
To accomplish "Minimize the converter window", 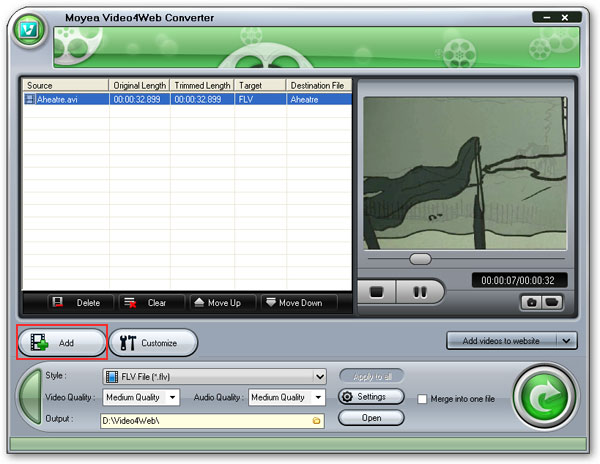I will click(547, 17).
